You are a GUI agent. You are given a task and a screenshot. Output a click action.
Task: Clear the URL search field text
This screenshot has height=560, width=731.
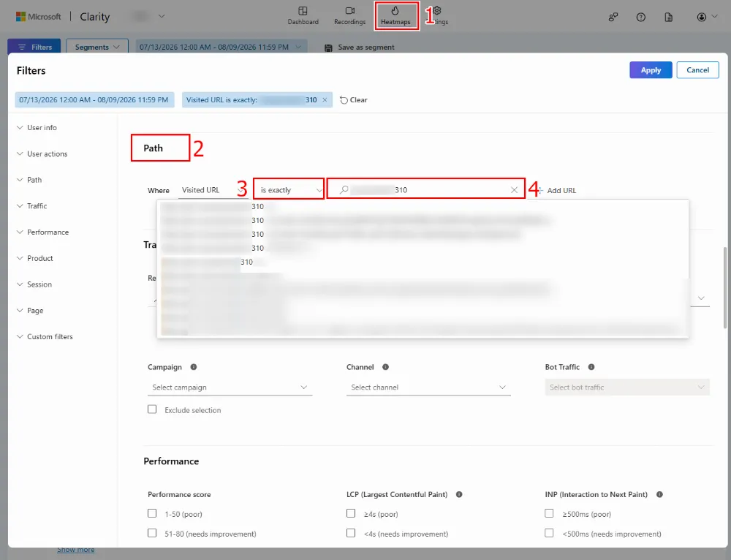(x=514, y=190)
